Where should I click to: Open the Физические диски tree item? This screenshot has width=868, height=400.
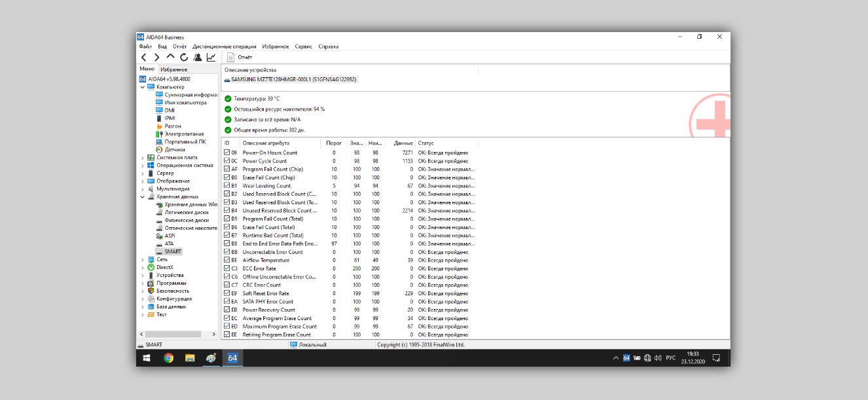tap(182, 220)
